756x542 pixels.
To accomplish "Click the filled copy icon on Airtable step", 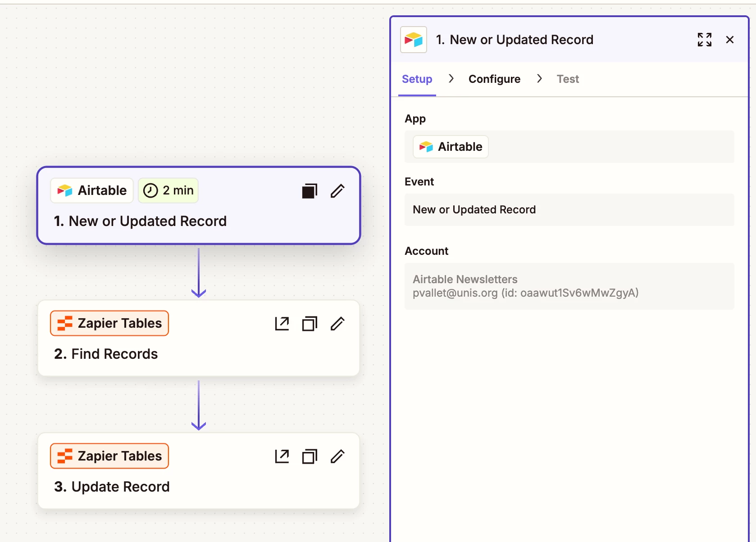I will point(310,191).
